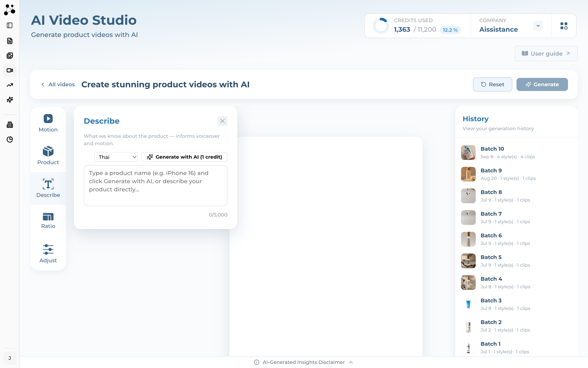Image resolution: width=588 pixels, height=368 pixels.
Task: Go back to All videos
Action: coord(58,84)
